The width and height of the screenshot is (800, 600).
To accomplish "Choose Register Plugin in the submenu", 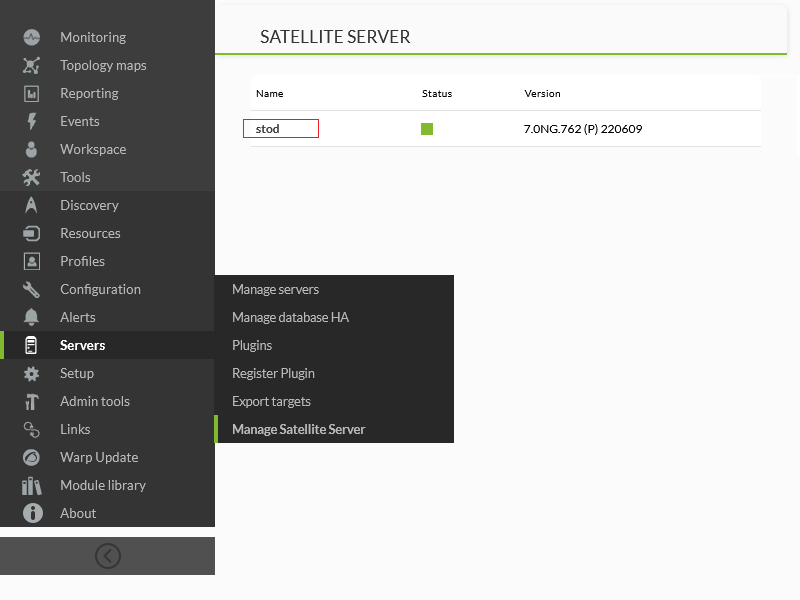I will pos(273,373).
